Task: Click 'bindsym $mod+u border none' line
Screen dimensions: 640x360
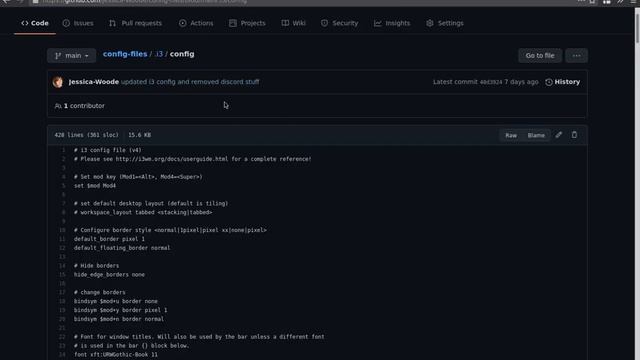Action: (116, 301)
